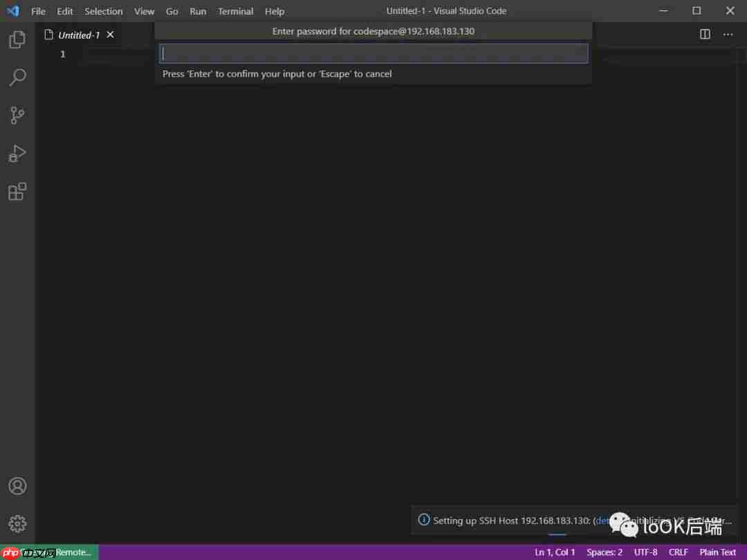Open the Run and Debug icon
The height and width of the screenshot is (560, 747).
point(17,153)
